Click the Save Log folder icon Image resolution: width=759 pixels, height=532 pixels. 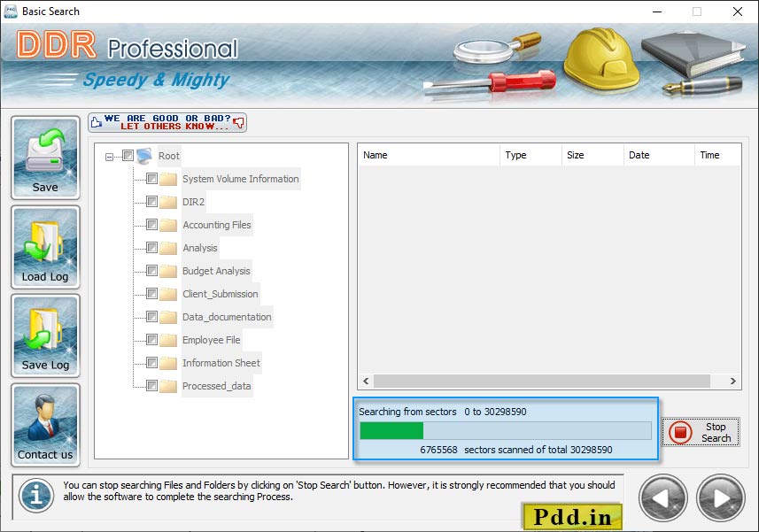[45, 335]
